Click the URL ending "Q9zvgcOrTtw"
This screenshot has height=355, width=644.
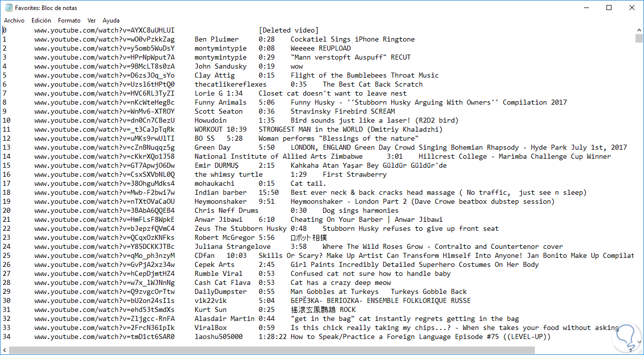click(x=105, y=291)
